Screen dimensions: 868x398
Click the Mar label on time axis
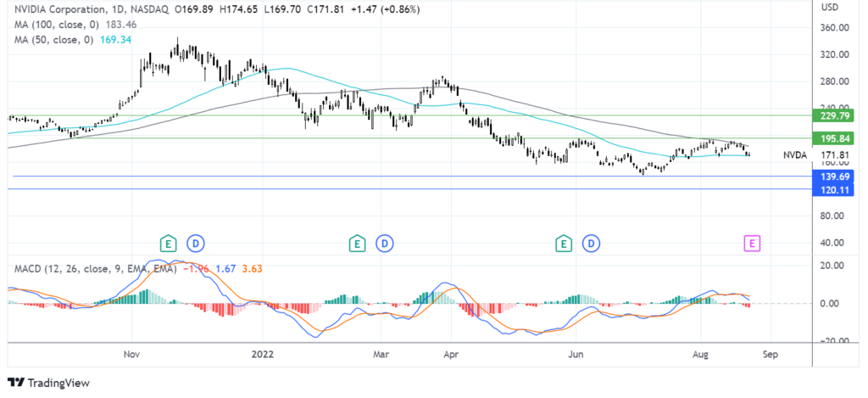[381, 354]
